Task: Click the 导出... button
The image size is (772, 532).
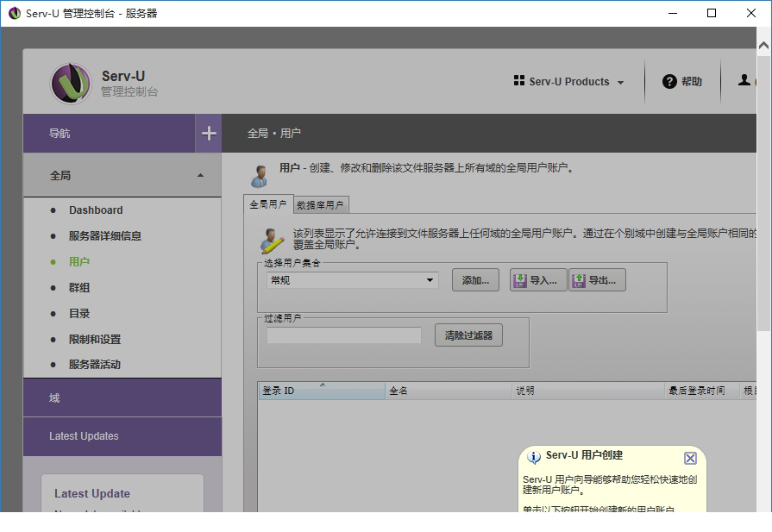Action: [597, 280]
